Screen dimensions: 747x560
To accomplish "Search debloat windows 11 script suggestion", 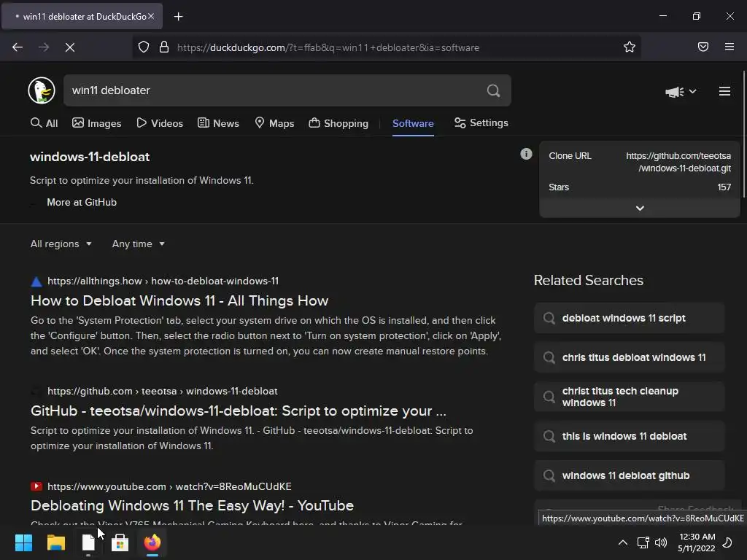I will [x=630, y=318].
